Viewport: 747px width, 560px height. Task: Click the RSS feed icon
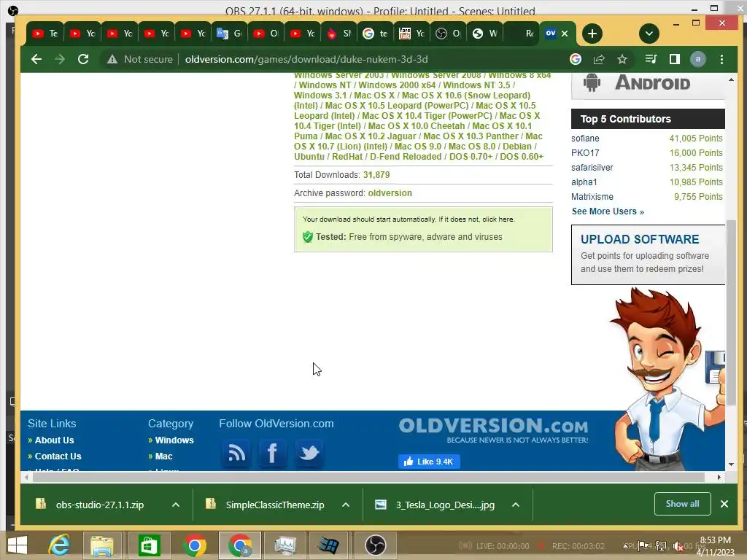[236, 454]
